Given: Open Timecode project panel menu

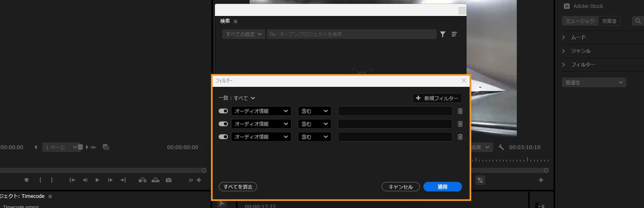Looking at the screenshot, I should (x=50, y=197).
